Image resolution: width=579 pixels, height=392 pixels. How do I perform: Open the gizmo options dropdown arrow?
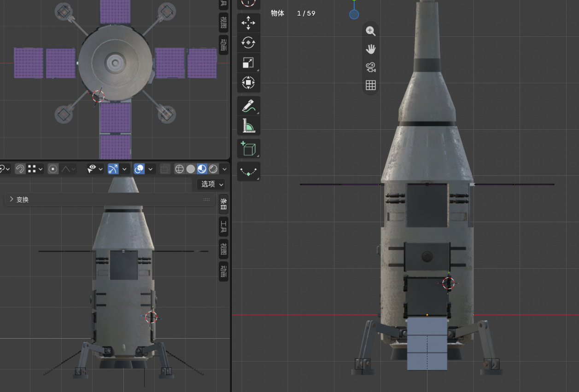(124, 169)
